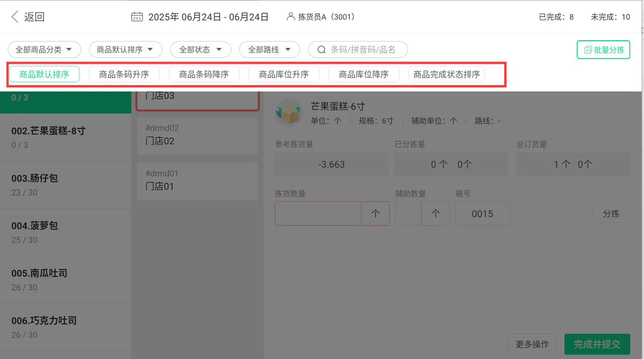Screen dimensions: 644x359
Task: Select product 003.肠仔包 in list
Action: point(65,185)
